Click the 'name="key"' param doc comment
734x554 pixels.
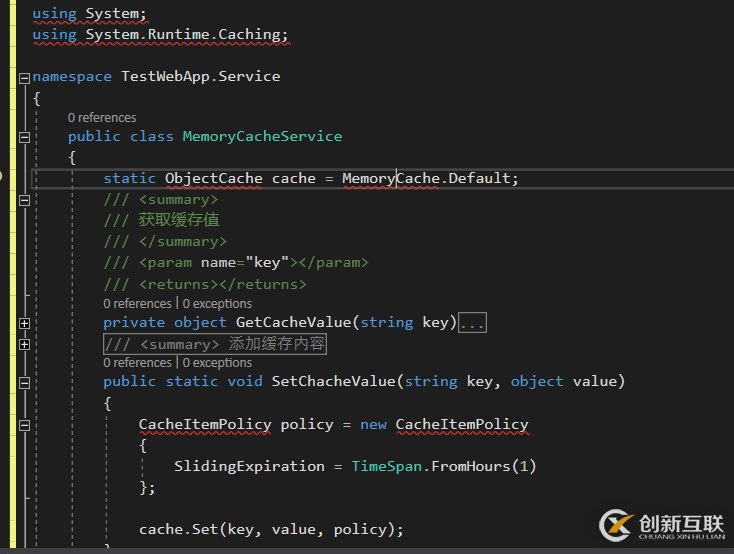245,263
